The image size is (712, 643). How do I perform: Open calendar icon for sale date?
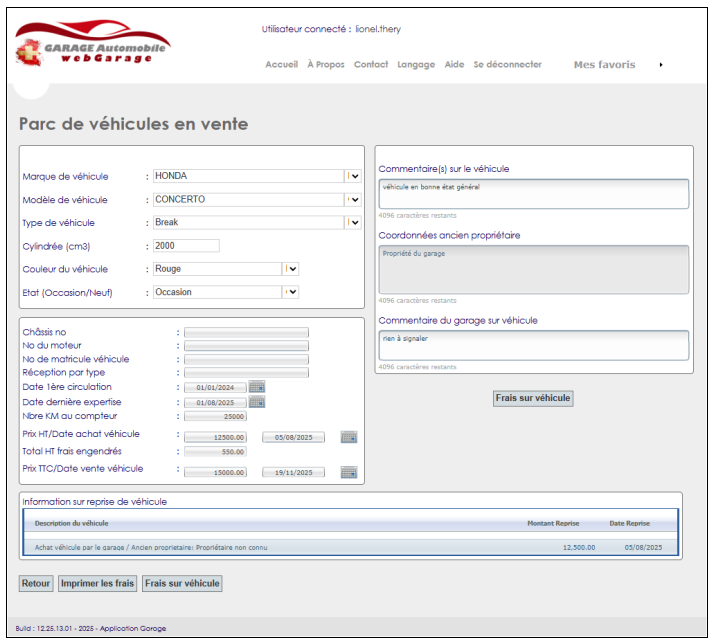[x=348, y=472]
